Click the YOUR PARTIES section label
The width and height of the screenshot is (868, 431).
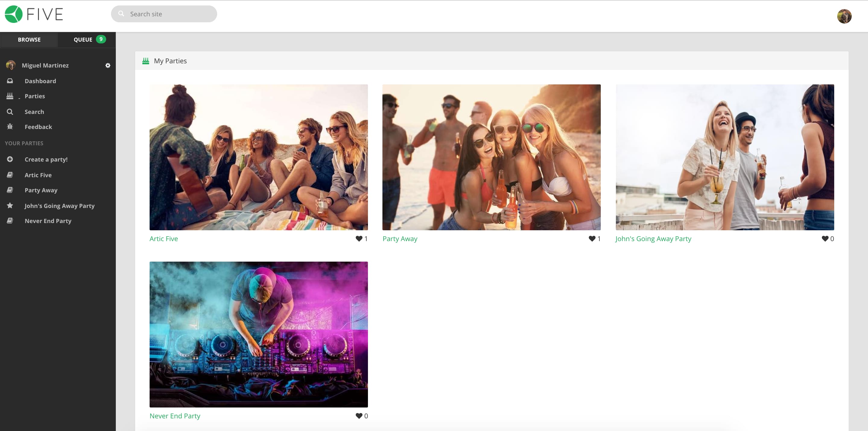coord(24,143)
